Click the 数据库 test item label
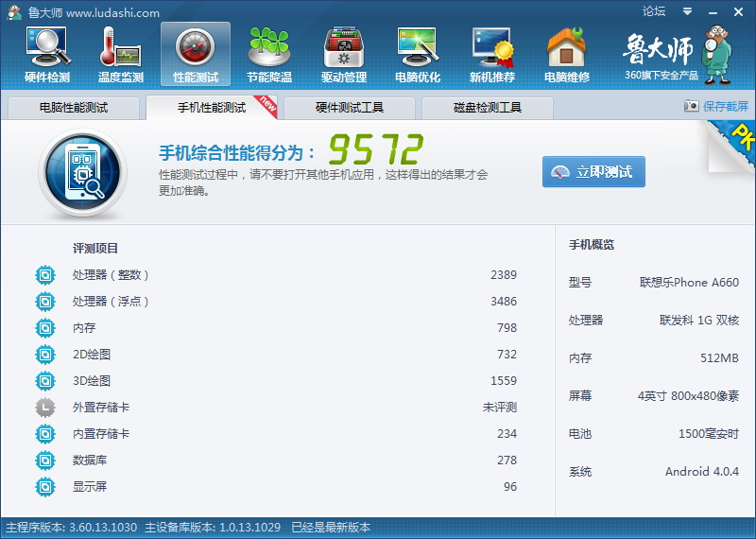756x539 pixels. [90, 461]
